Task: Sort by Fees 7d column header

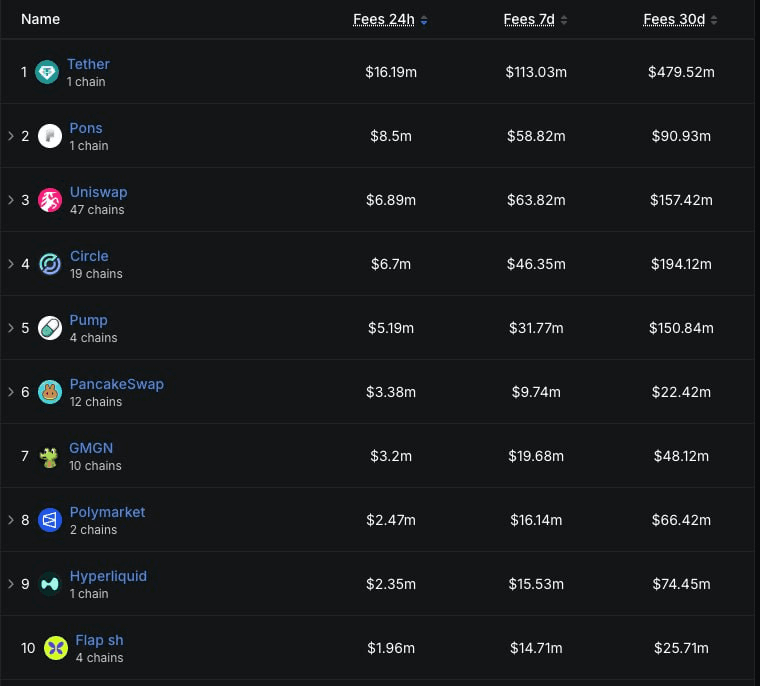Action: 529,19
